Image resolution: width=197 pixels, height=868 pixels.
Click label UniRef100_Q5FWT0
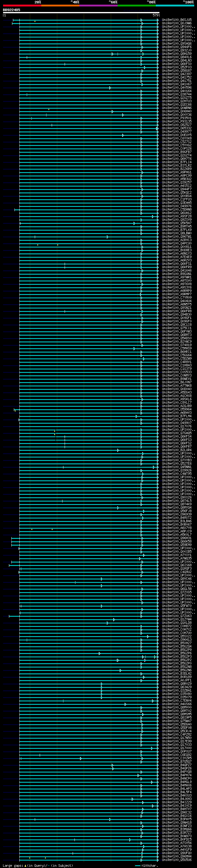tap(177, 606)
